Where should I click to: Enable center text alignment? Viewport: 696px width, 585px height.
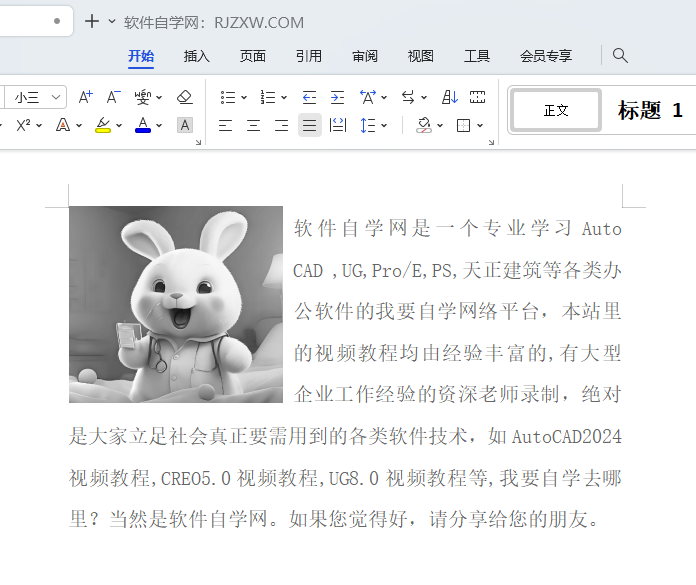[254, 125]
